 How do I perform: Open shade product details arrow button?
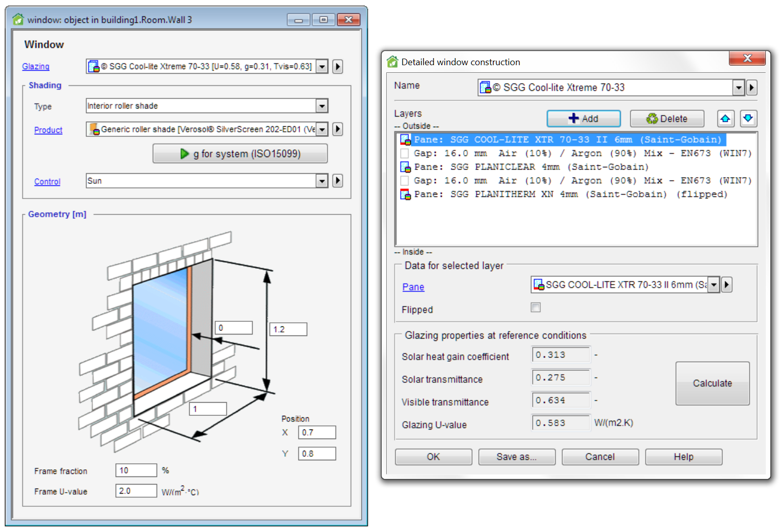coord(338,129)
